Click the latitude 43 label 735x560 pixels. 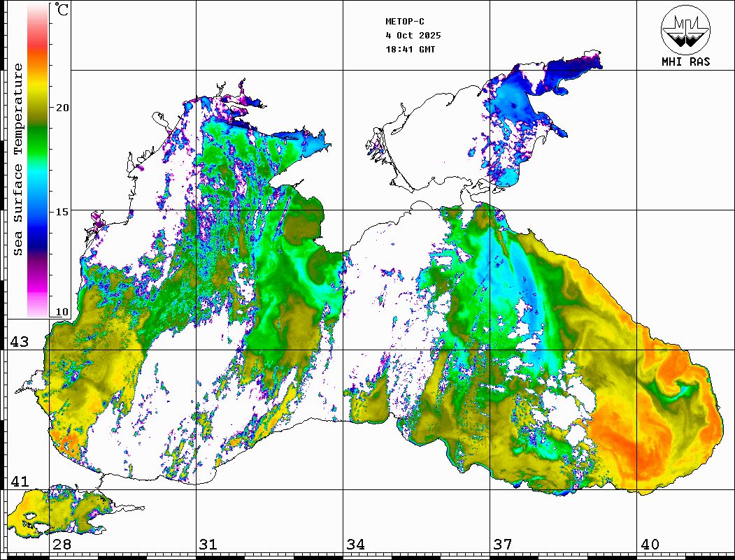(19, 342)
